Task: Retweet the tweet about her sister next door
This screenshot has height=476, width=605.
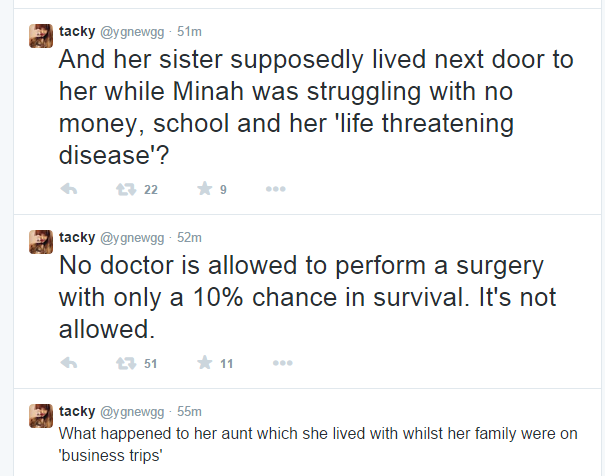Action: (127, 189)
